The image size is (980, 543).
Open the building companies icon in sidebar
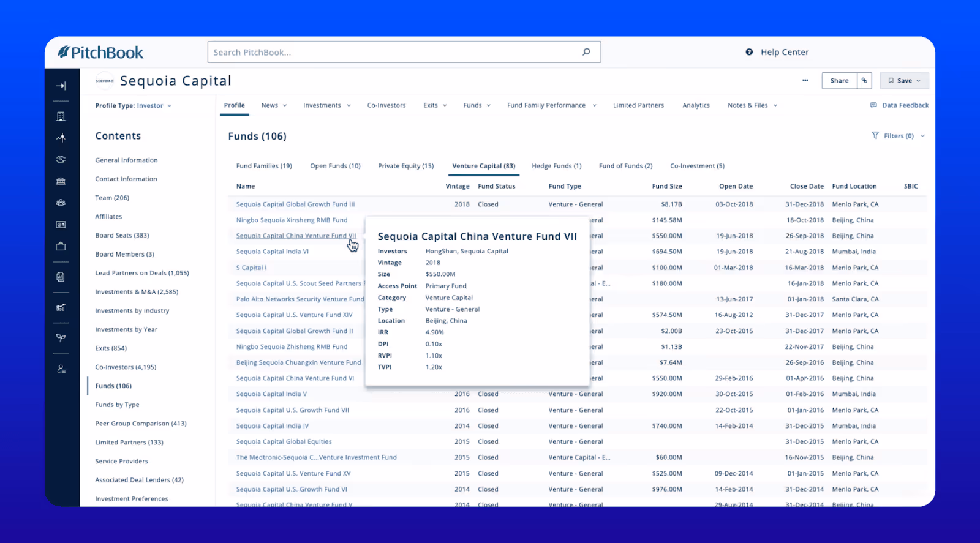(x=61, y=116)
